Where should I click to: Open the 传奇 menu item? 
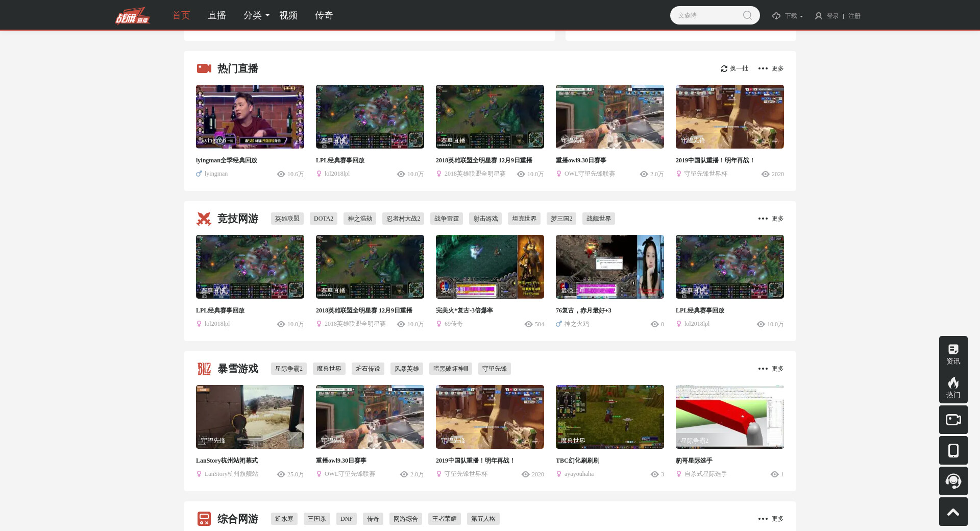324,15
